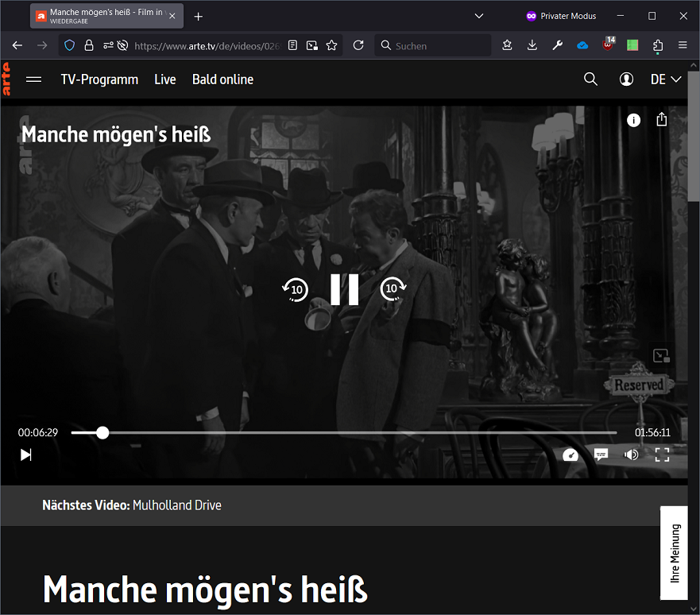Image resolution: width=700 pixels, height=615 pixels.
Task: Open the DE language dropdown
Action: pos(665,79)
